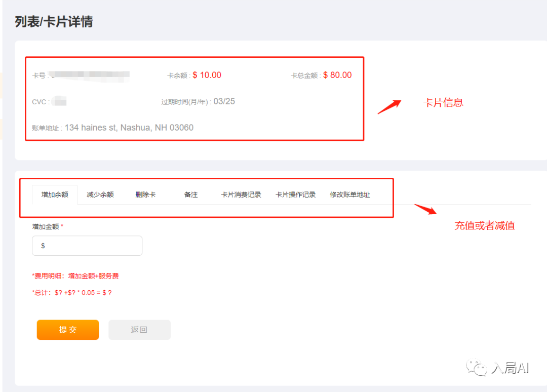The height and width of the screenshot is (392, 547).
Task: Click the billing address 134 haines st
Action: [x=129, y=128]
